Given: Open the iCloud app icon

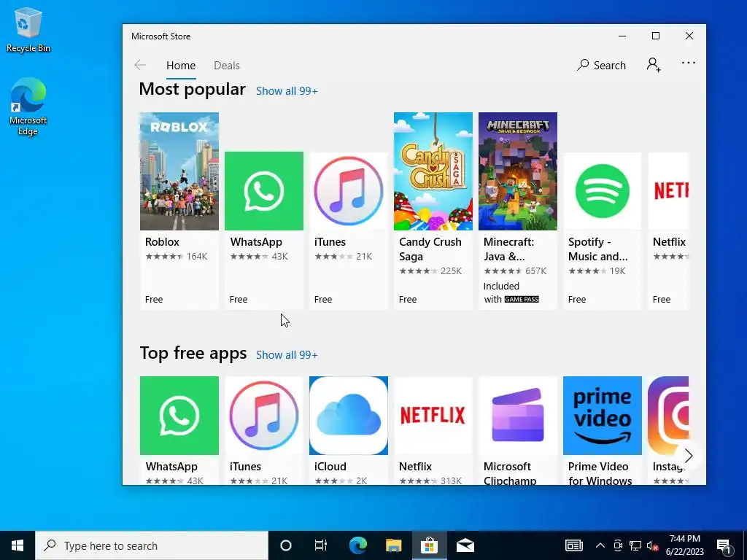Looking at the screenshot, I should pos(349,416).
